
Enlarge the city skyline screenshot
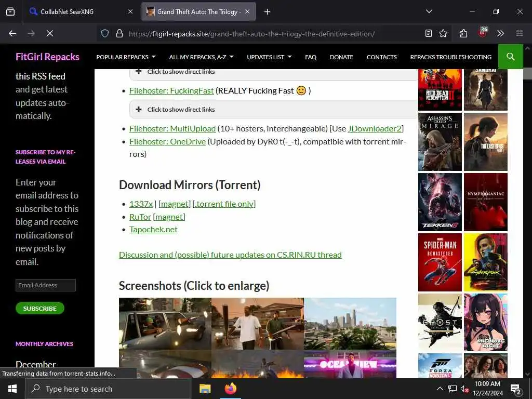click(350, 324)
